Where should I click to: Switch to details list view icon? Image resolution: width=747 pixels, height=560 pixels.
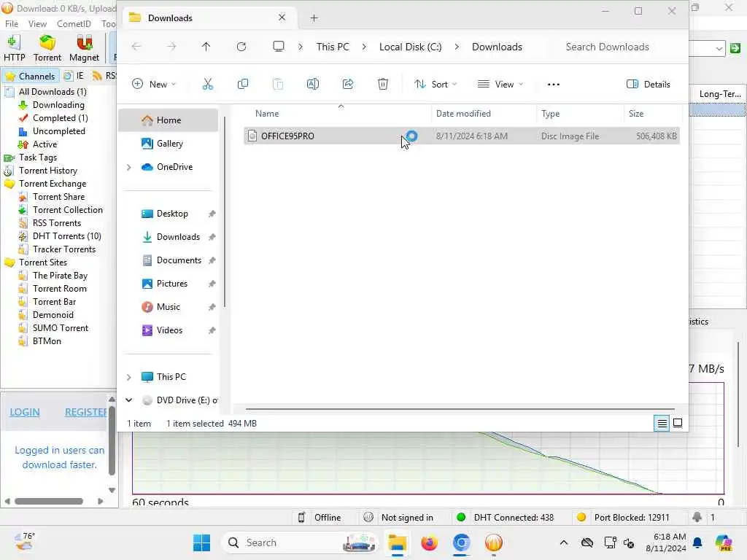(662, 423)
